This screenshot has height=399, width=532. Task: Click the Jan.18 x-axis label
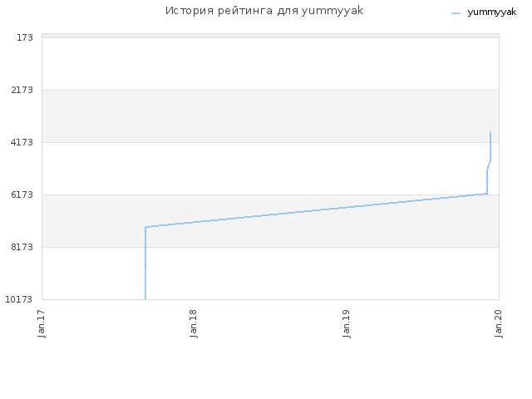tap(194, 323)
